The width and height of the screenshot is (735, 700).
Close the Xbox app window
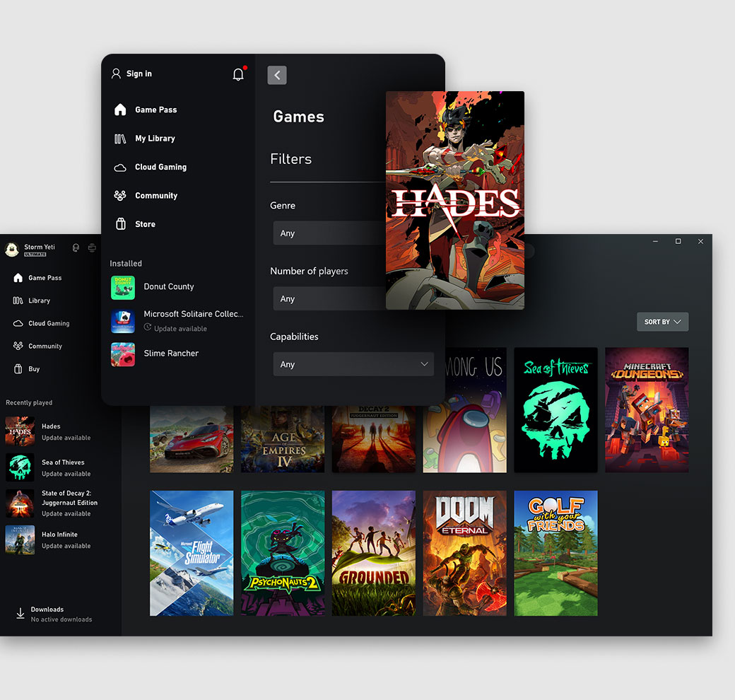pyautogui.click(x=700, y=241)
